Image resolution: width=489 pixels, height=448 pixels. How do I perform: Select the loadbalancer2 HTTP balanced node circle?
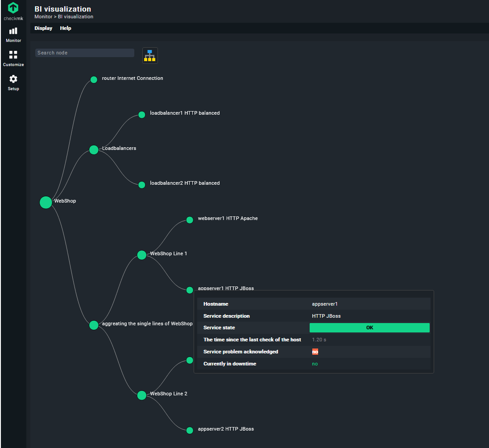coord(142,185)
